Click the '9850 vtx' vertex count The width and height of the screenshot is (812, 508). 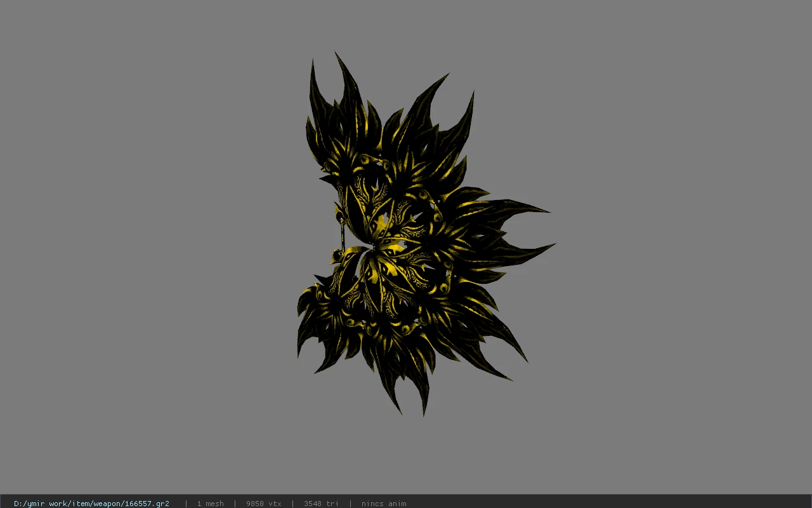(x=264, y=504)
